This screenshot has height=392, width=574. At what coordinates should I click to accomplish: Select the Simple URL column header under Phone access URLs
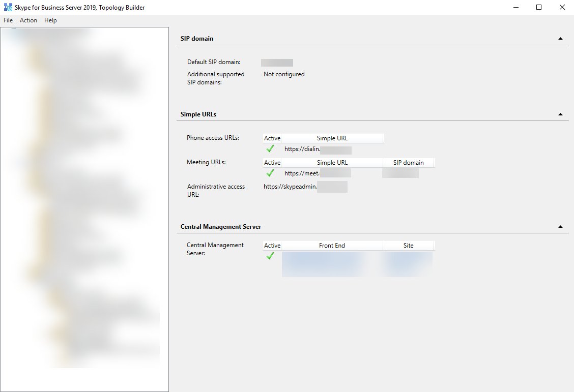pyautogui.click(x=332, y=138)
